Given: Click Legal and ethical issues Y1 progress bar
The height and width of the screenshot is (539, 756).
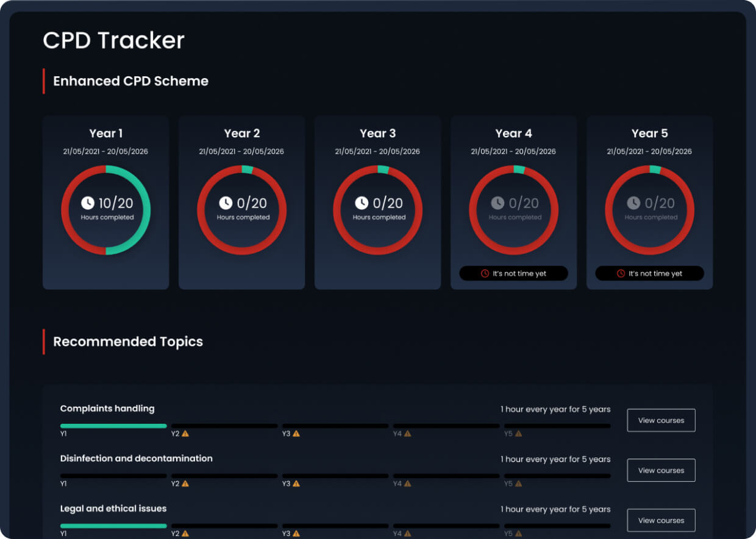Looking at the screenshot, I should point(113,526).
